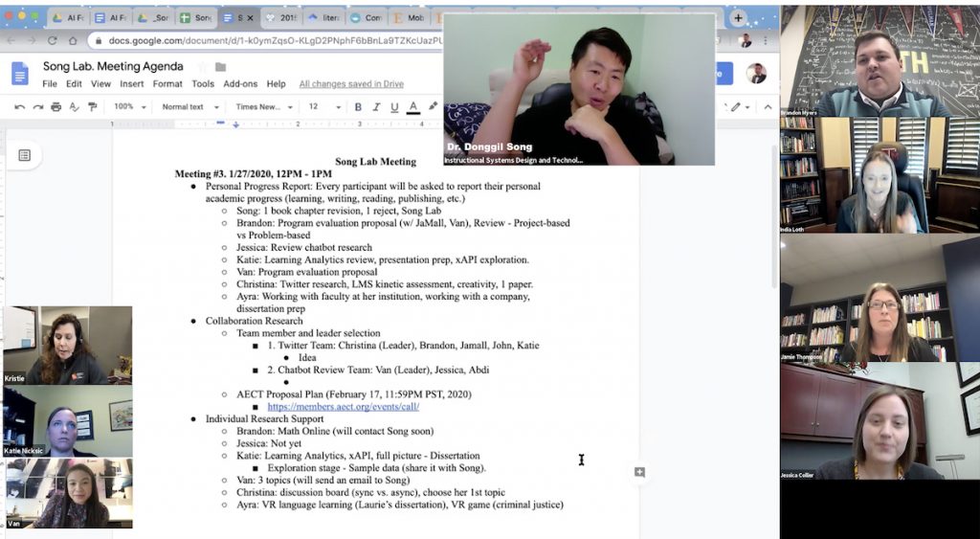Print the document using the printer icon

[56, 107]
